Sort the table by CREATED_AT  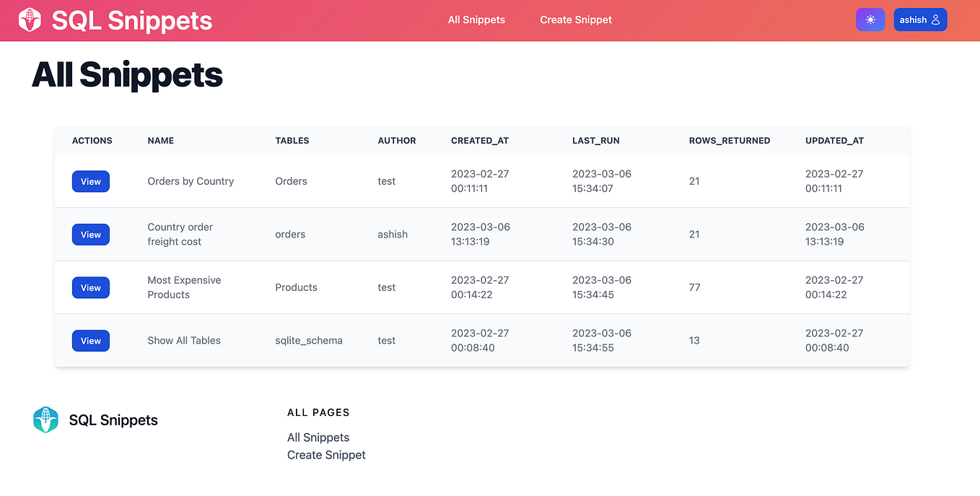tap(479, 140)
